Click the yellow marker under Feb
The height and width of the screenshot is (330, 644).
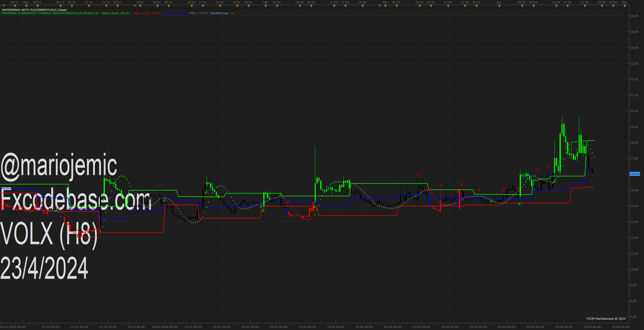[x=266, y=6]
